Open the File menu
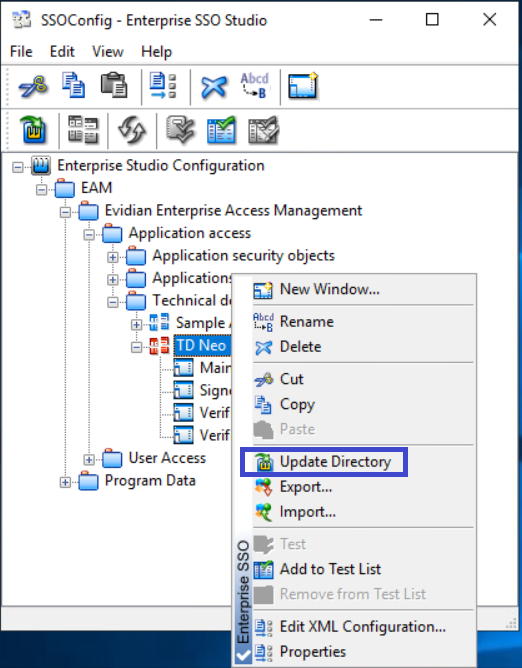Viewport: 522px width, 668px height. pos(21,52)
